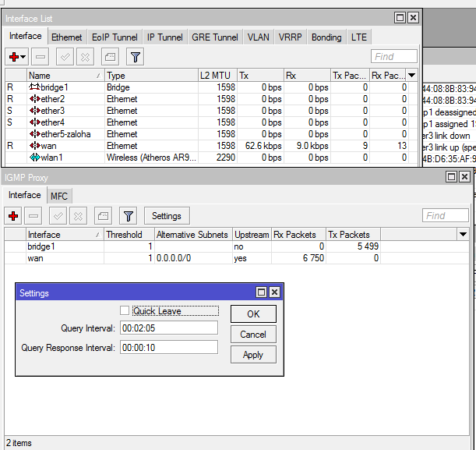
Task: Click enable checkmark button in Interface List
Action: pyautogui.click(x=65, y=57)
